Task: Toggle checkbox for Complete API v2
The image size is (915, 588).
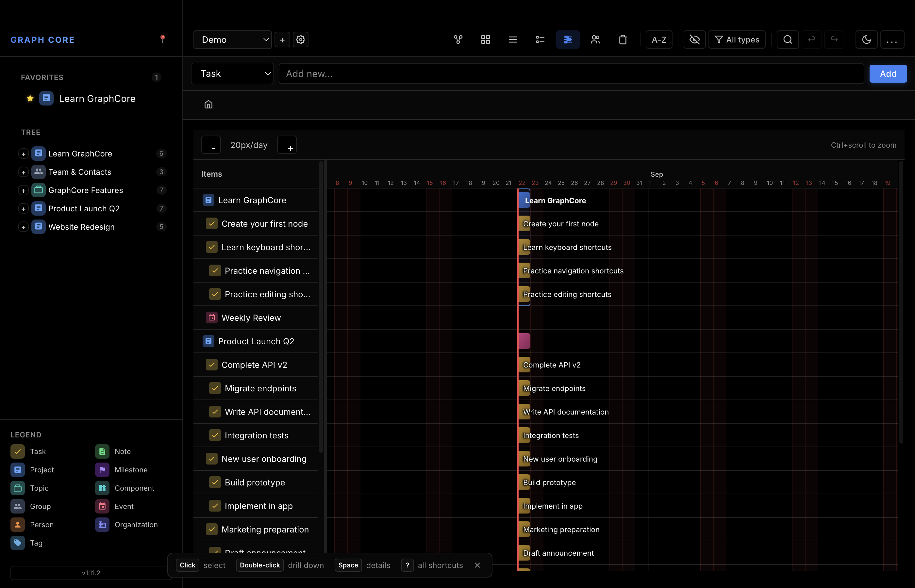Action: pyautogui.click(x=211, y=365)
